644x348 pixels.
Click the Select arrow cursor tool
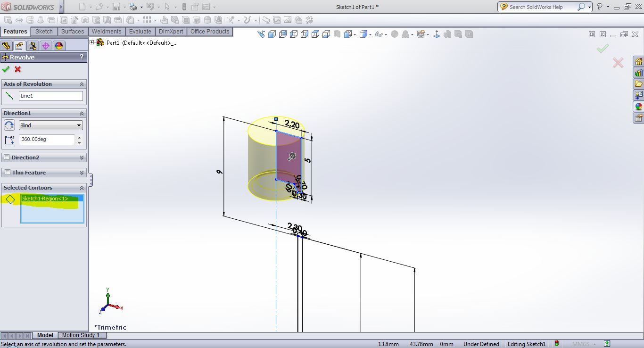point(167,7)
